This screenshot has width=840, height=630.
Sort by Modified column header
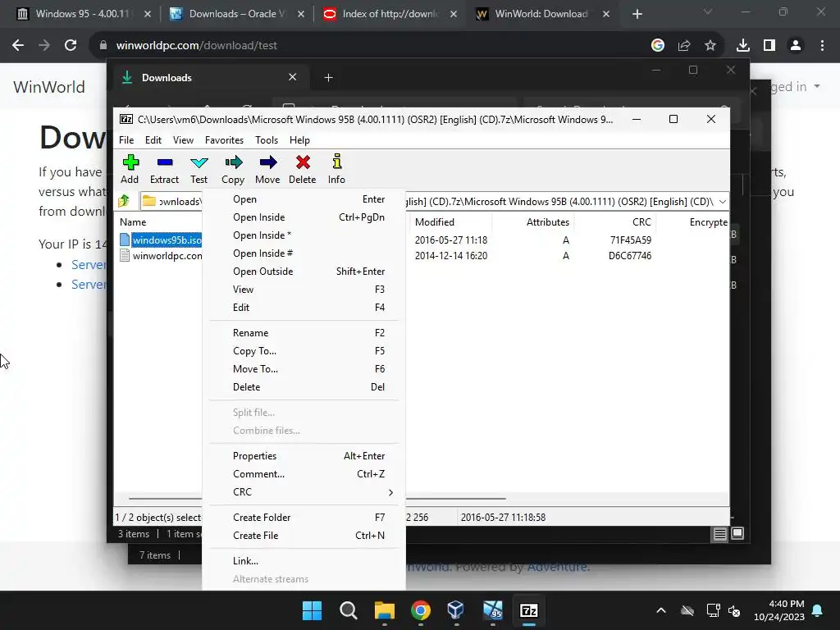435,221
